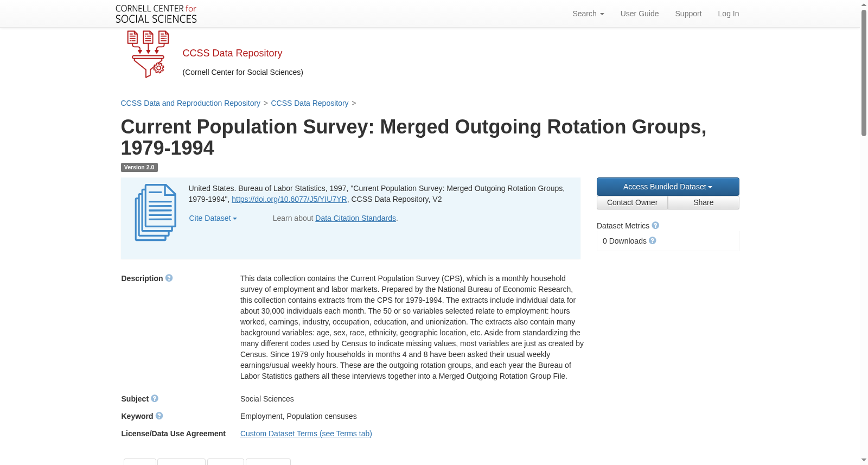Expand the Access Bundled Dataset menu
Screen dimensions: 868x465
668,187
